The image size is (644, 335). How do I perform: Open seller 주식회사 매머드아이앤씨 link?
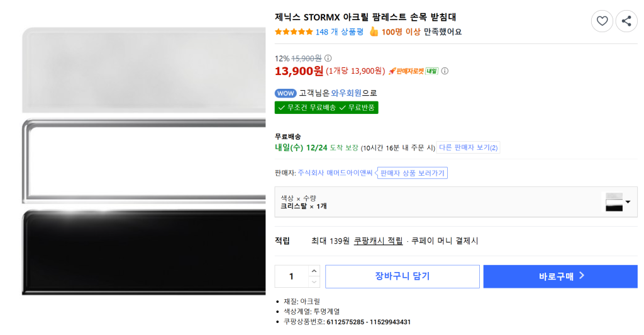coord(335,173)
